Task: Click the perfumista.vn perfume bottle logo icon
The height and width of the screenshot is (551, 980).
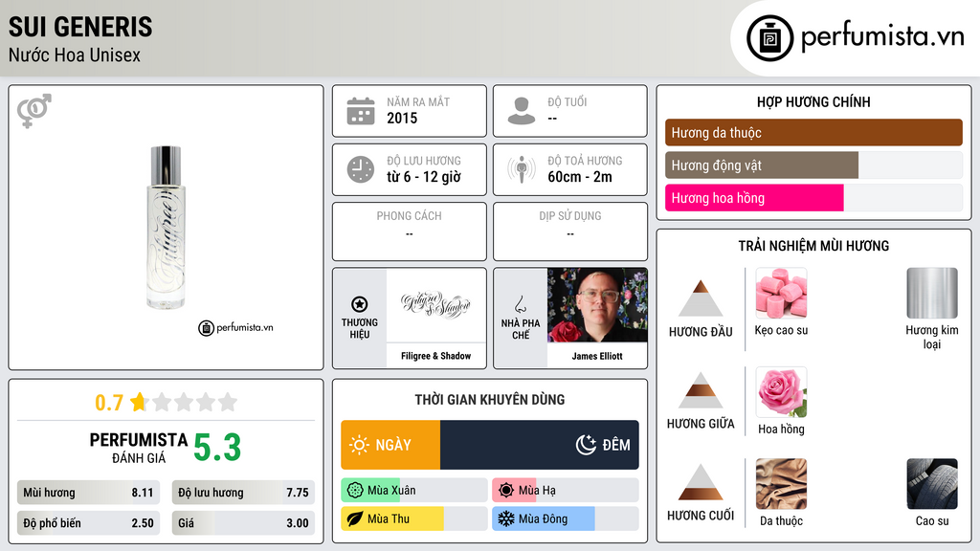Action: [769, 38]
